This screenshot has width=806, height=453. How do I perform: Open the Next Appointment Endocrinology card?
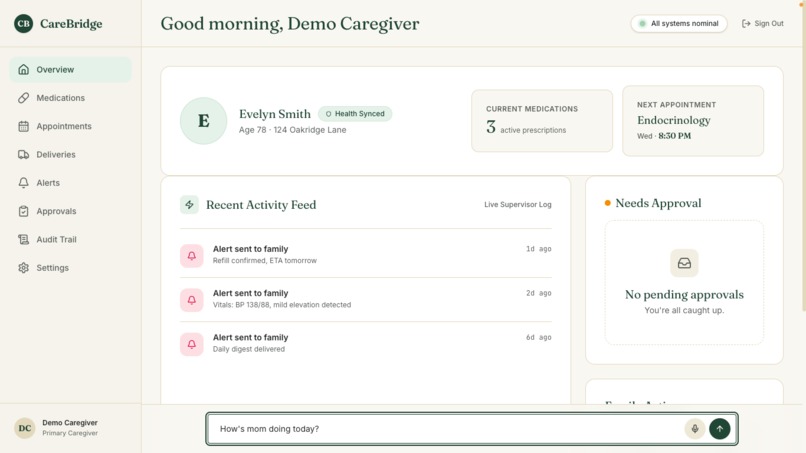click(x=693, y=121)
